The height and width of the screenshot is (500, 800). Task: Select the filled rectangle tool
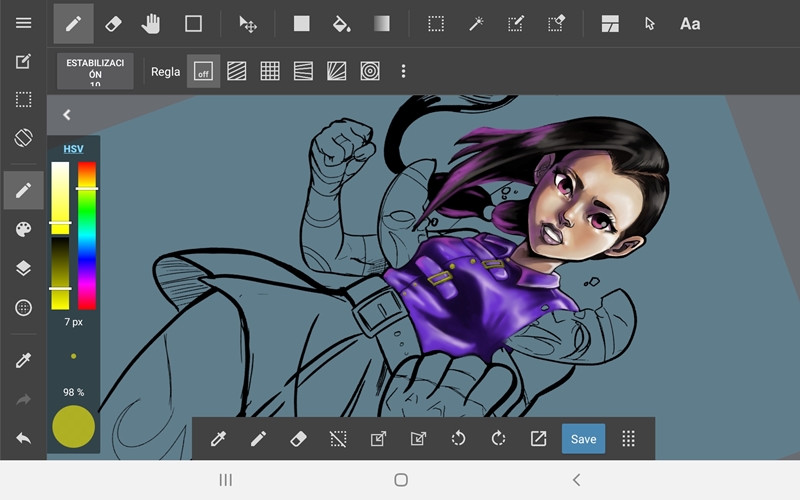(302, 23)
